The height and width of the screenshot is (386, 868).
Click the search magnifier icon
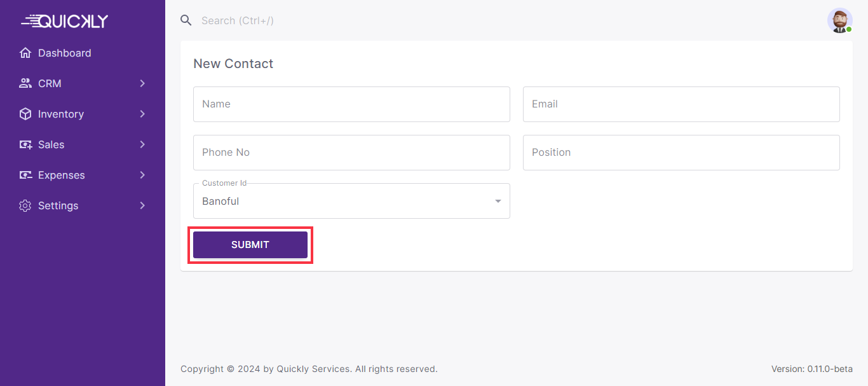click(x=186, y=20)
